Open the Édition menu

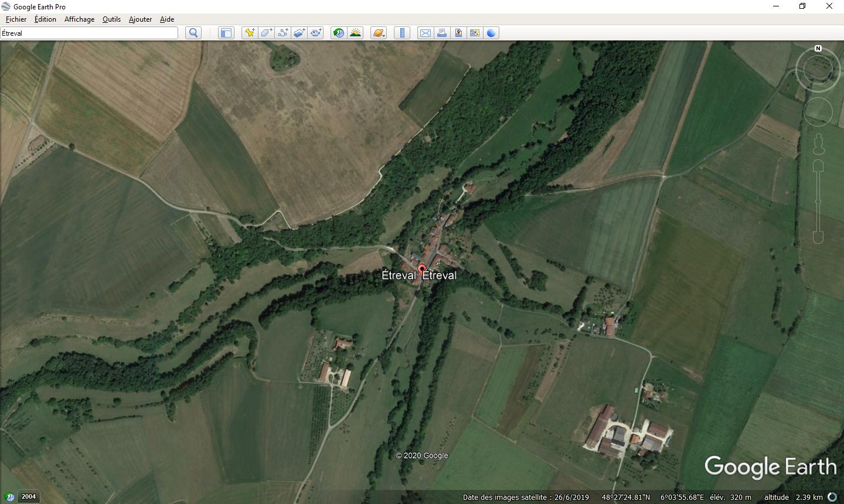(45, 19)
